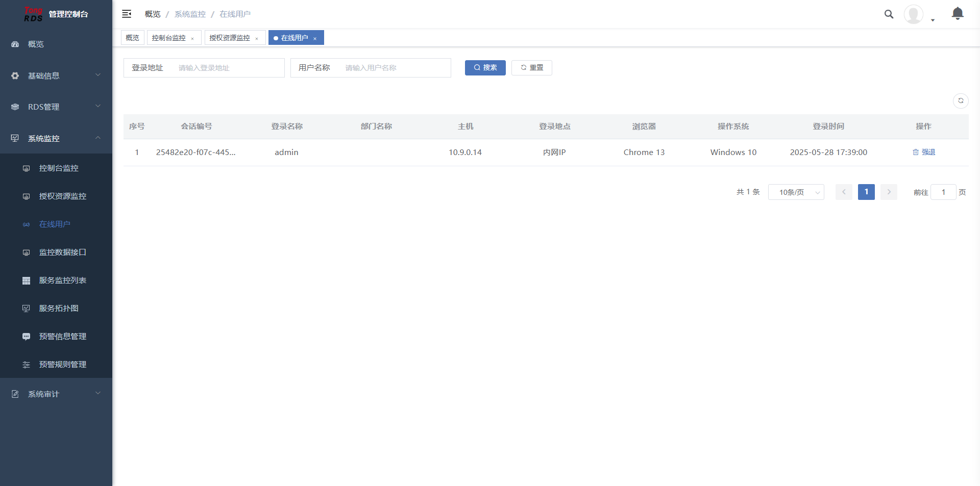Click the 共 1 条 total count text
This screenshot has height=486, width=980.
748,192
